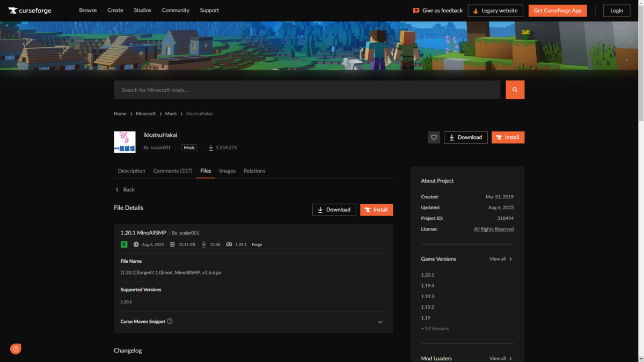Click the Login button
The width and height of the screenshot is (644, 362).
tap(617, 10)
